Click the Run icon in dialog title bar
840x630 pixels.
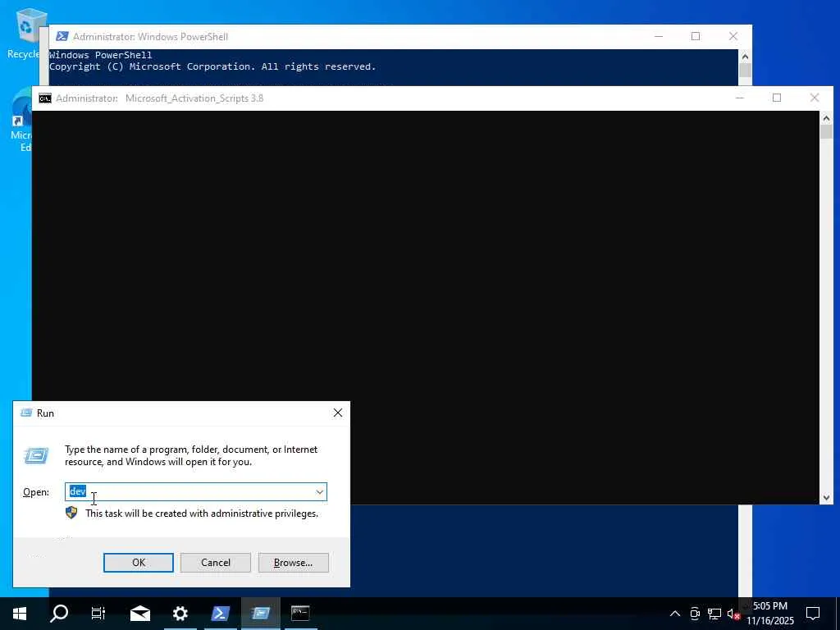[x=25, y=413]
